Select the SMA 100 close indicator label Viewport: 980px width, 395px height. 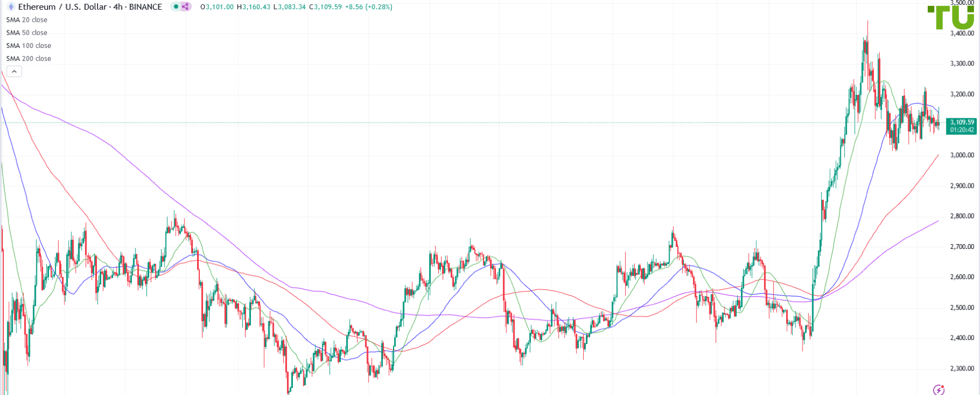click(29, 46)
